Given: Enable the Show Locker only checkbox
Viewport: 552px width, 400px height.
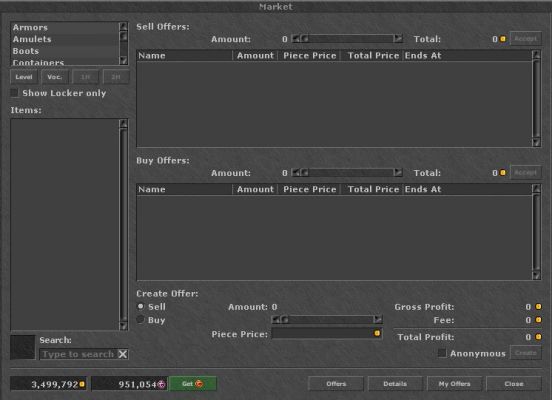Looking at the screenshot, I should click(14, 93).
